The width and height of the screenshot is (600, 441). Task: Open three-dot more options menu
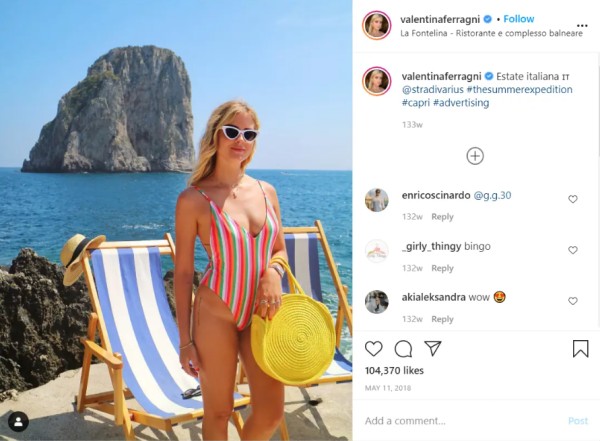(x=582, y=26)
